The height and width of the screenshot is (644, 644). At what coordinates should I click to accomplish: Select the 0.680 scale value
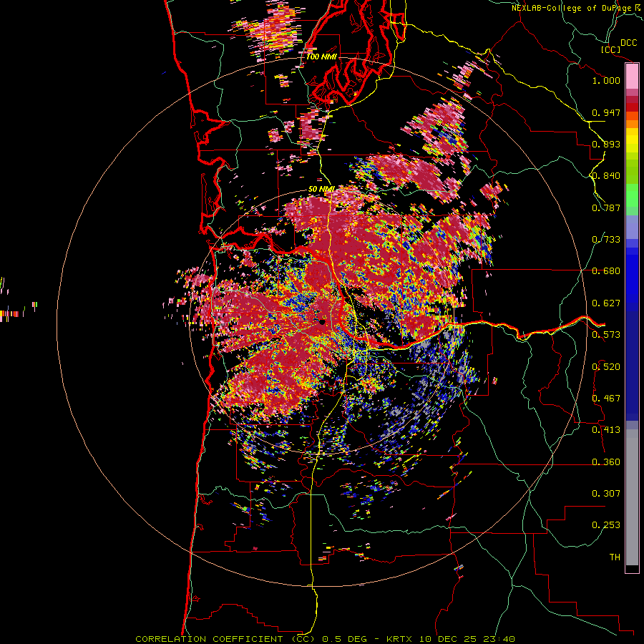[x=606, y=271]
